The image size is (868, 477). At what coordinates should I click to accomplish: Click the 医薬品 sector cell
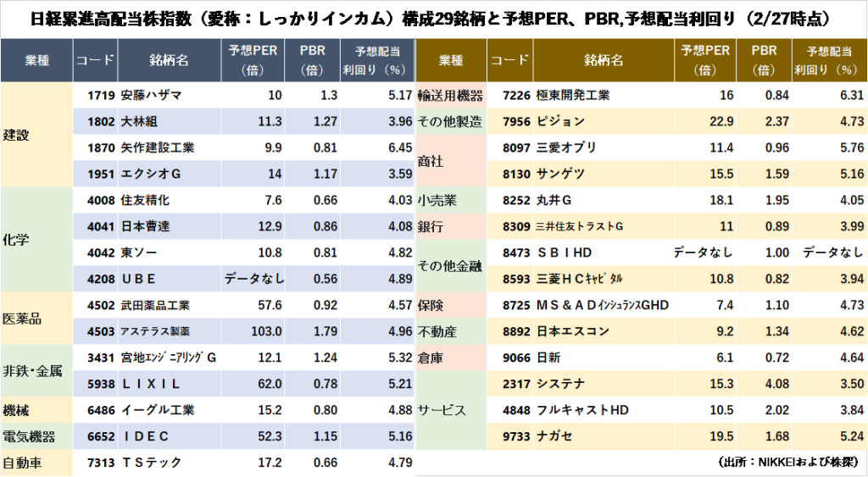tap(36, 319)
